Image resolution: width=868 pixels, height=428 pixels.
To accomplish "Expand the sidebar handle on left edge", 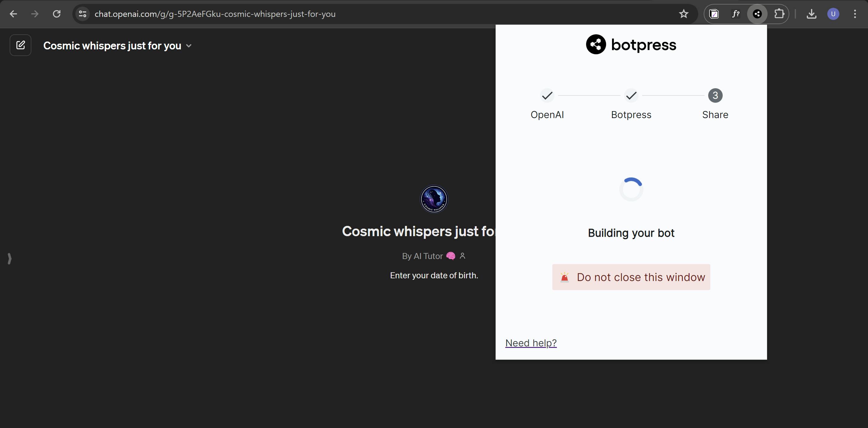I will point(9,259).
